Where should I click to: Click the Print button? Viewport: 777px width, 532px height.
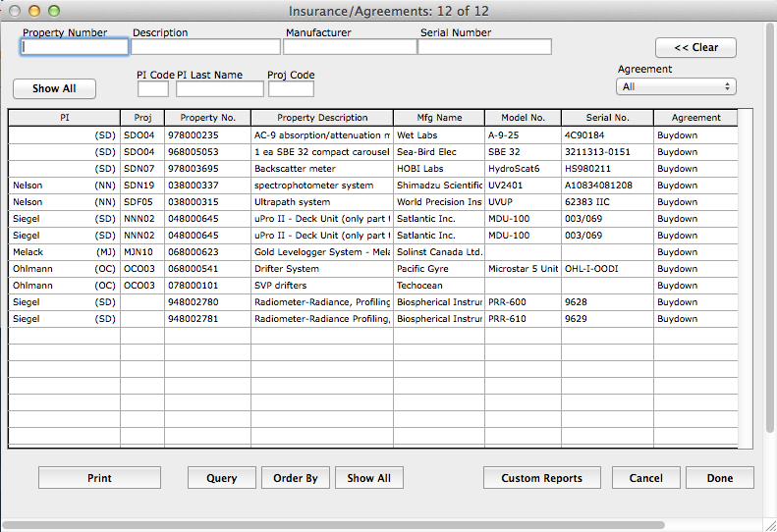(99, 478)
